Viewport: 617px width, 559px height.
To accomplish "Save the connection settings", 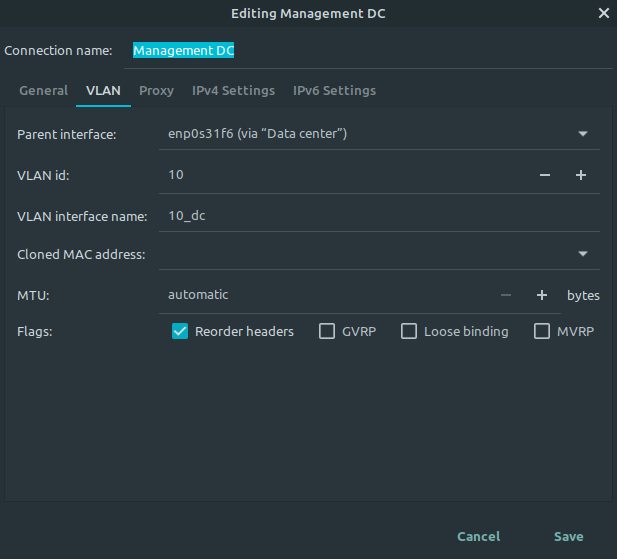I will (569, 537).
